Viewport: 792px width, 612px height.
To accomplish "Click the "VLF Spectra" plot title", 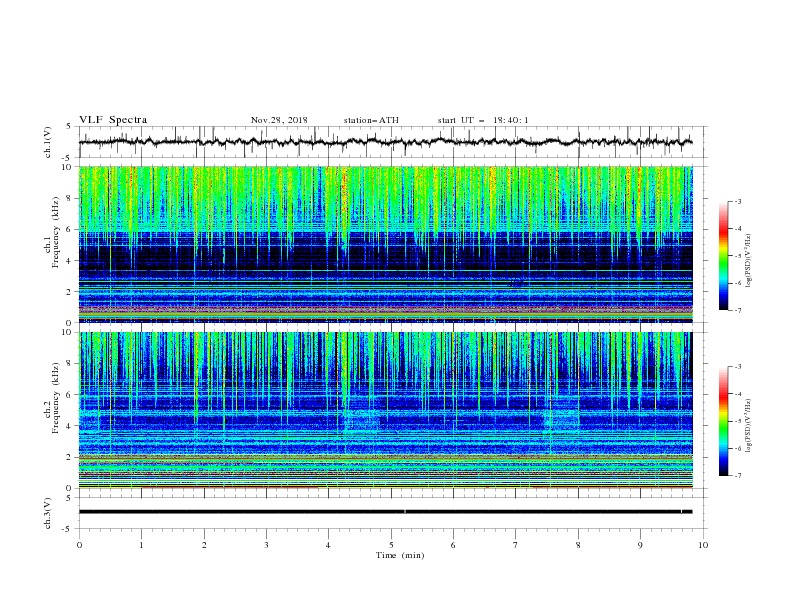I will pos(113,120).
